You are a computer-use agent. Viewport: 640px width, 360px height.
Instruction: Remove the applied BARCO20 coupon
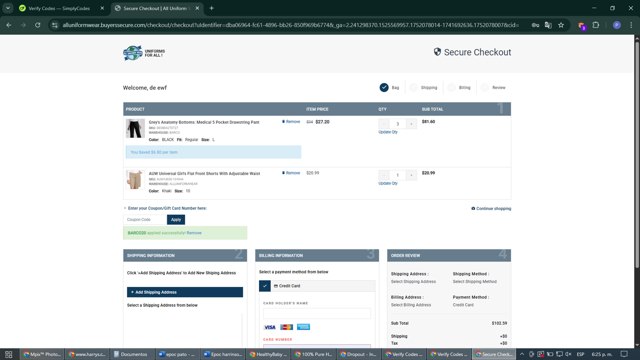coord(194,233)
